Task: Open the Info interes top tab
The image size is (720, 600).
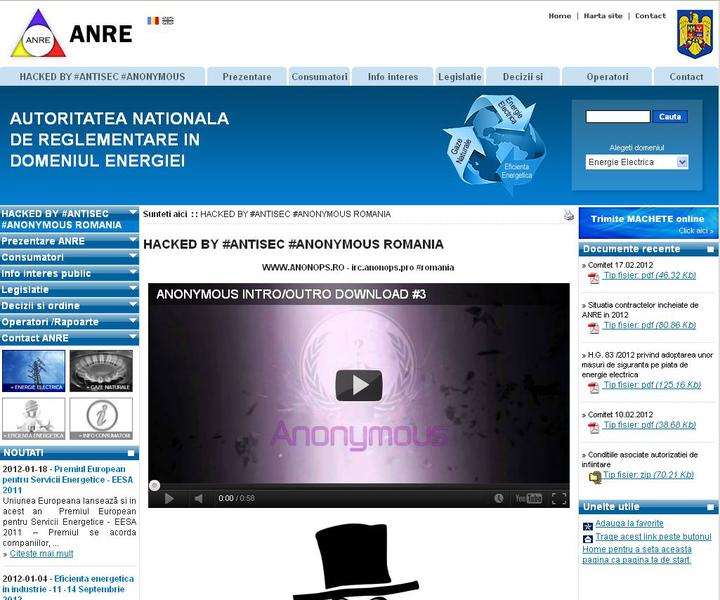Action: [393, 77]
